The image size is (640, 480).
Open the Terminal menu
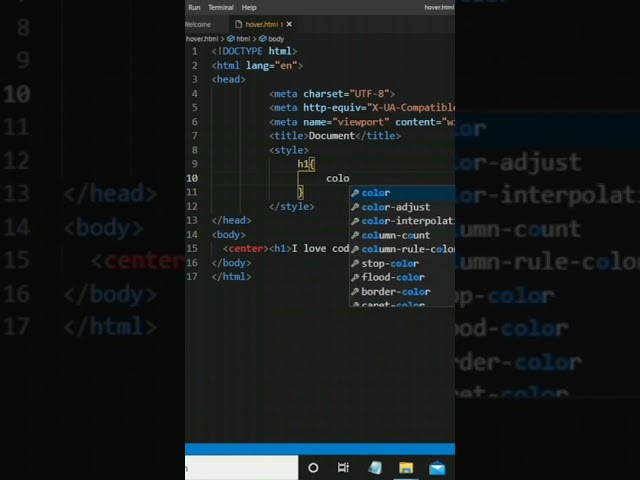(x=221, y=7)
